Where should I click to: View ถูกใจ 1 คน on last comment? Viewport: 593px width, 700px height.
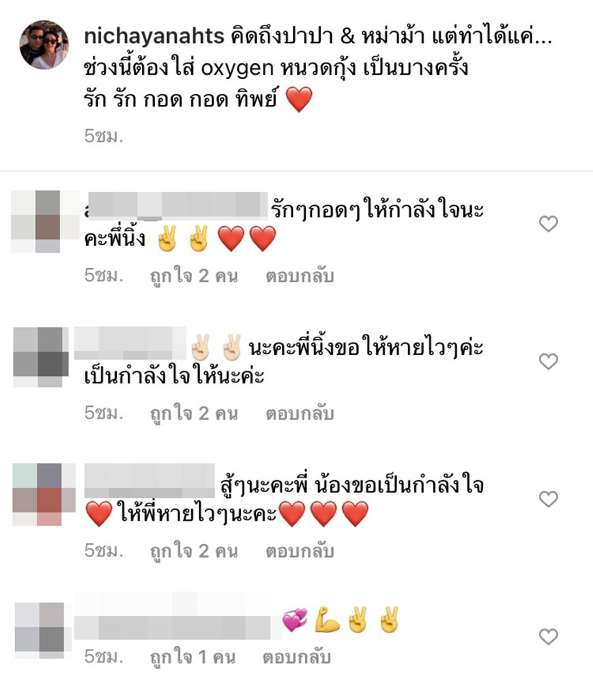tap(193, 657)
